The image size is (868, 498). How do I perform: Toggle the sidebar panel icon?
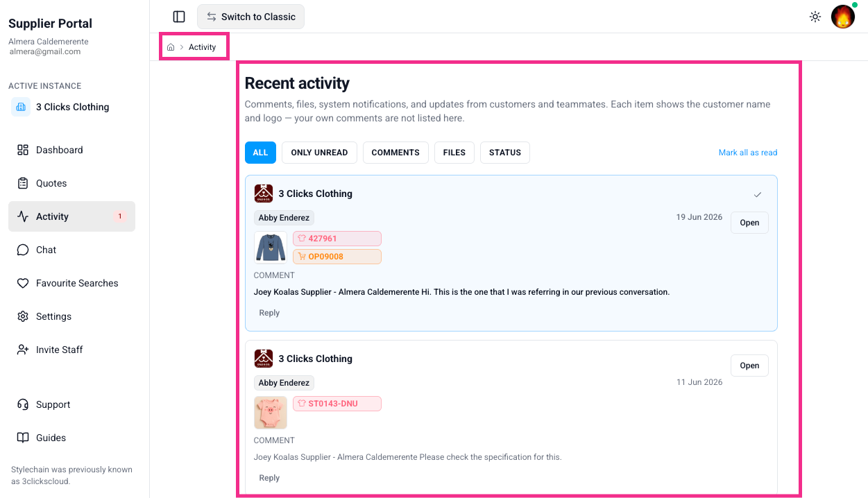(x=179, y=17)
